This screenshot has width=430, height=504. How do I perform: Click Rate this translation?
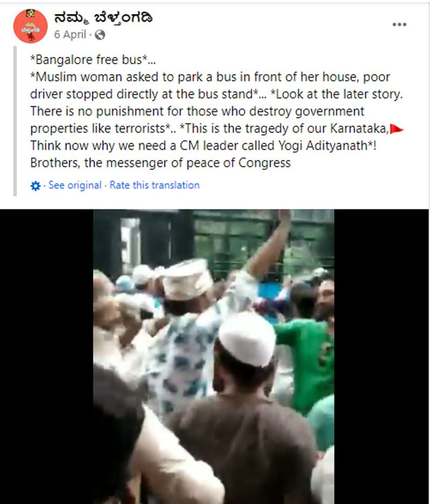[155, 185]
